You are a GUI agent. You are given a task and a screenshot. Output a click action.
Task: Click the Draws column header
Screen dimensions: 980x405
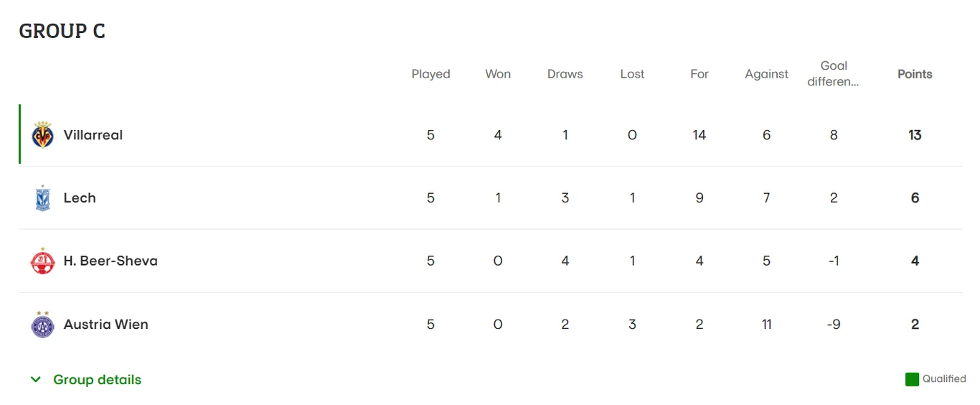[565, 74]
